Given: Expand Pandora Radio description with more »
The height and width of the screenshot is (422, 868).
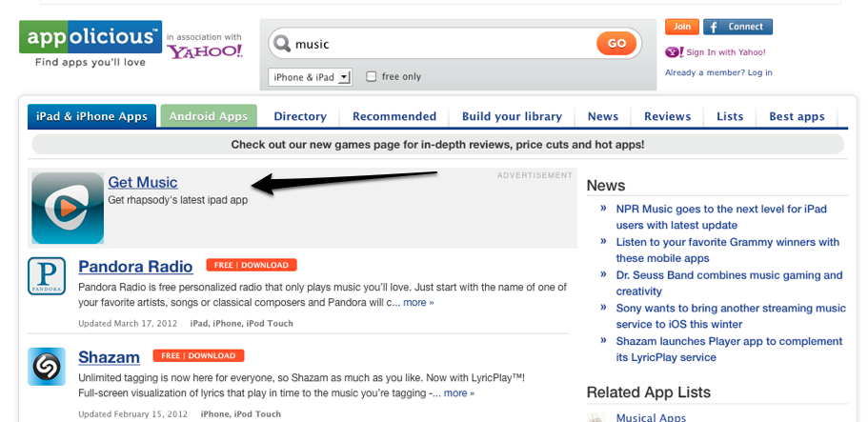Looking at the screenshot, I should [418, 302].
